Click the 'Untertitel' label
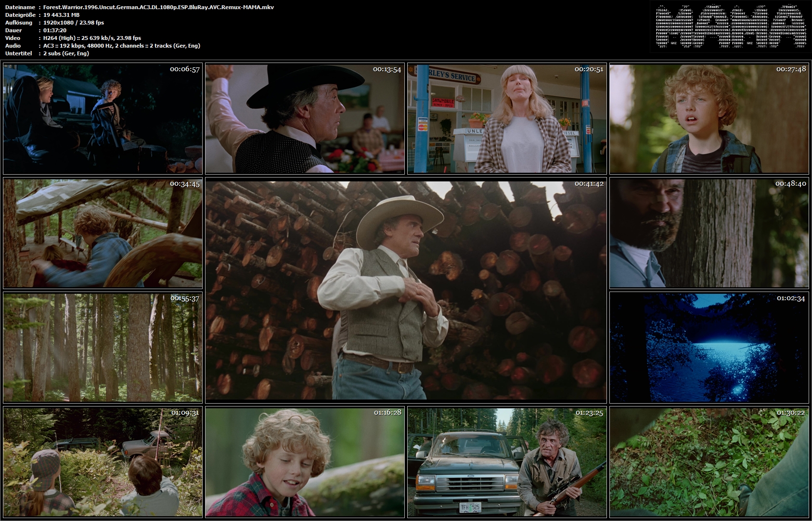The height and width of the screenshot is (521, 812). [x=18, y=53]
